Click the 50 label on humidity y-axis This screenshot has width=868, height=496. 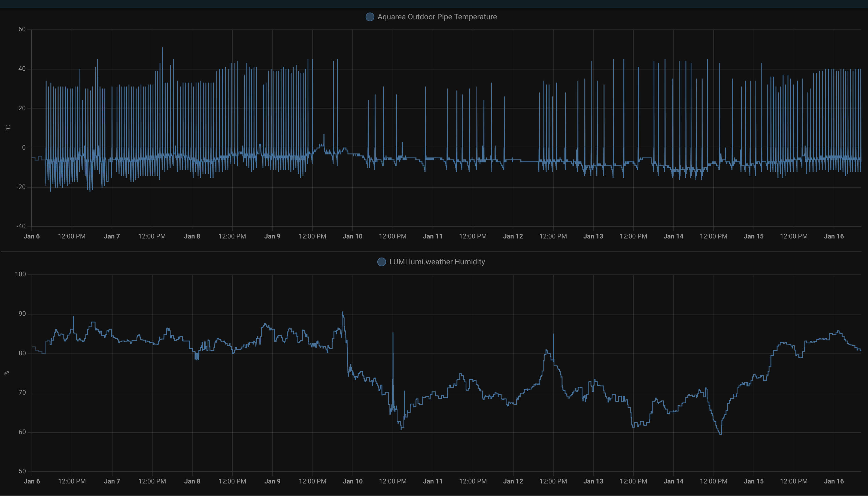22,471
